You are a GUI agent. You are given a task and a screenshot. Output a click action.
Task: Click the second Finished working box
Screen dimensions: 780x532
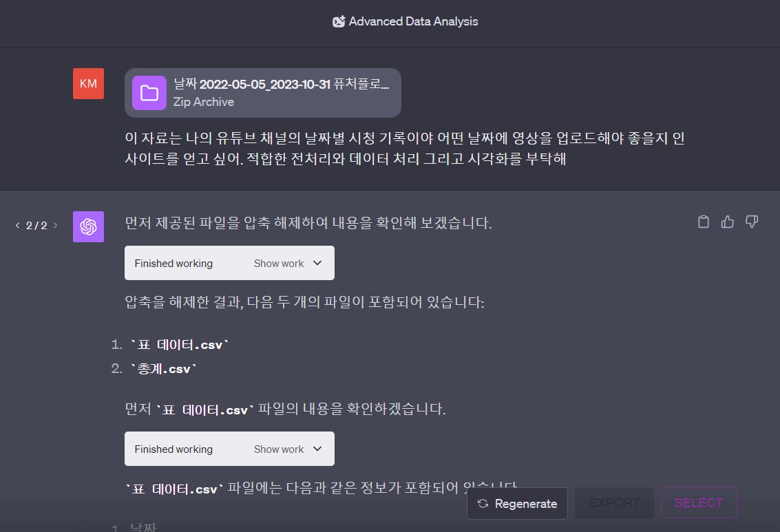click(229, 449)
